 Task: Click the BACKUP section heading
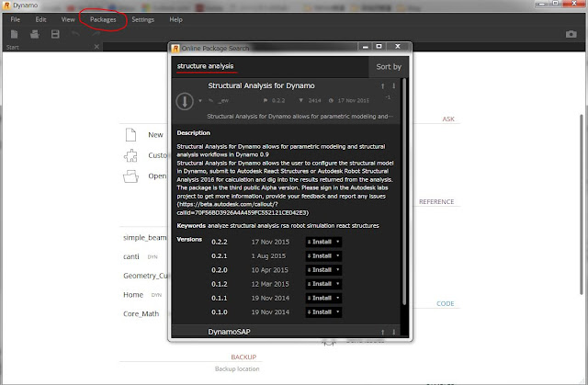243,357
